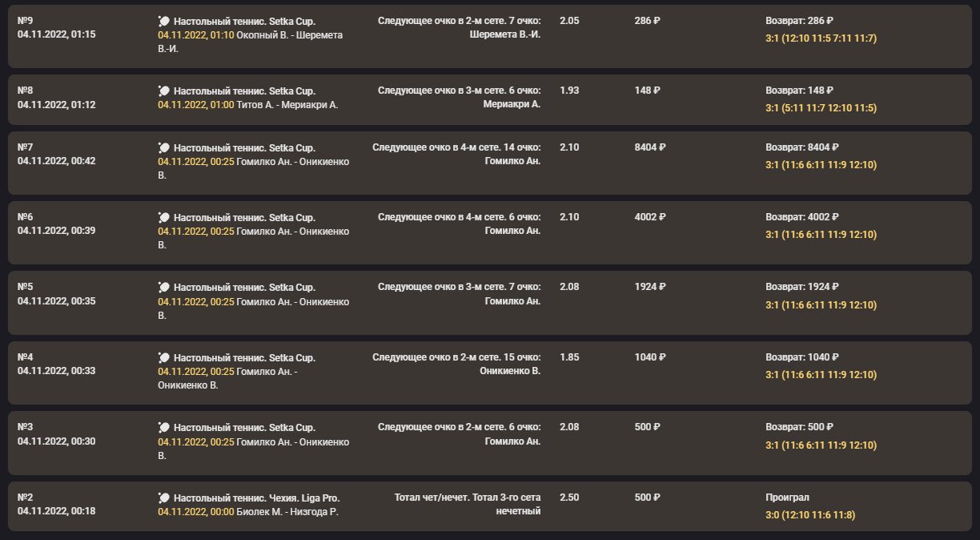980x540 pixels.
Task: Click Liga Pro table tennis icon in bet №2
Action: point(164,498)
